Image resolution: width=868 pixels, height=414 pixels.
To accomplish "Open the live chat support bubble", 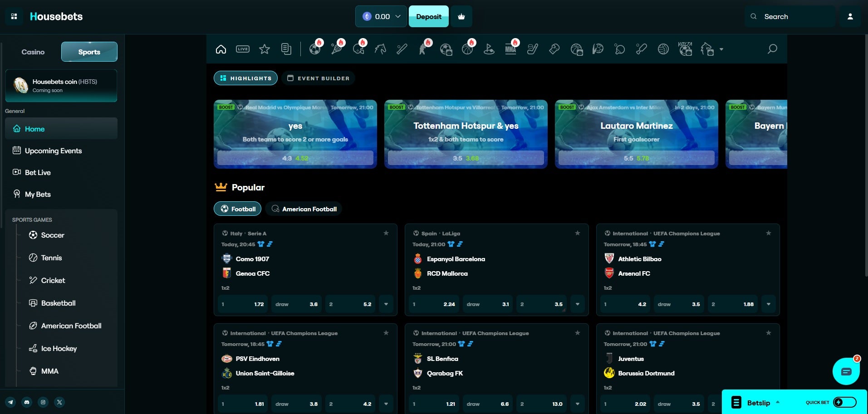I will point(846,371).
